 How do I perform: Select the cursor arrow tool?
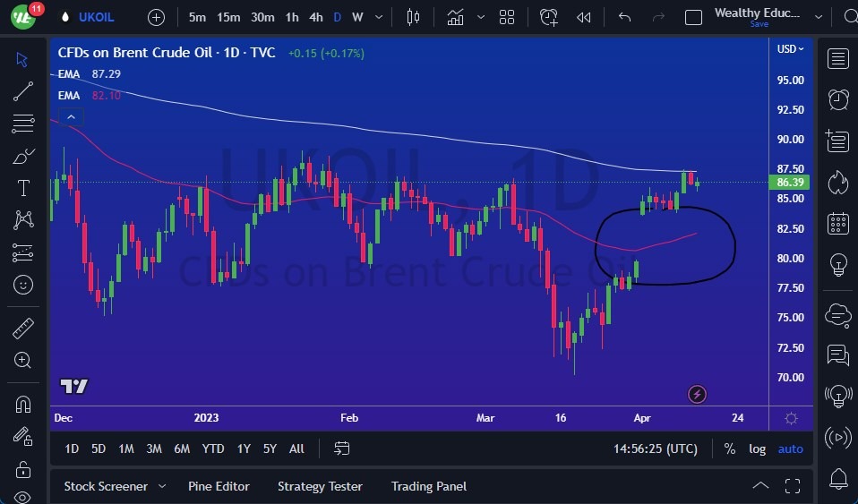click(22, 59)
